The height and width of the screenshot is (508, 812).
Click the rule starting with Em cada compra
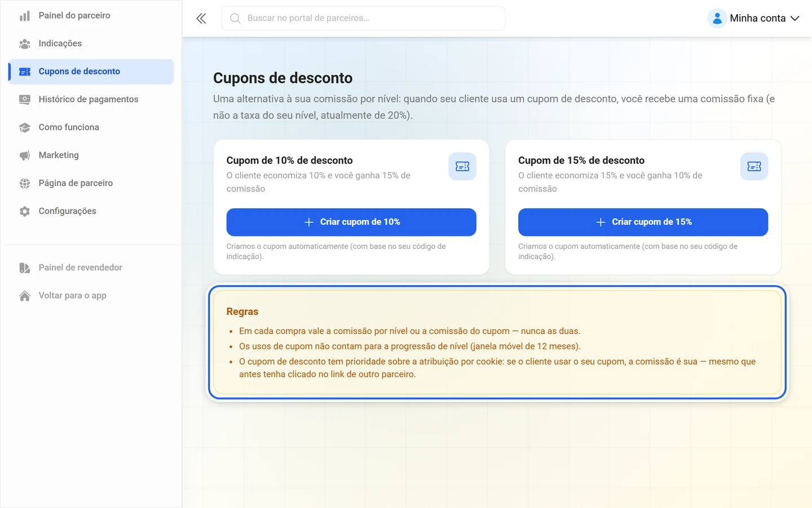pos(409,331)
